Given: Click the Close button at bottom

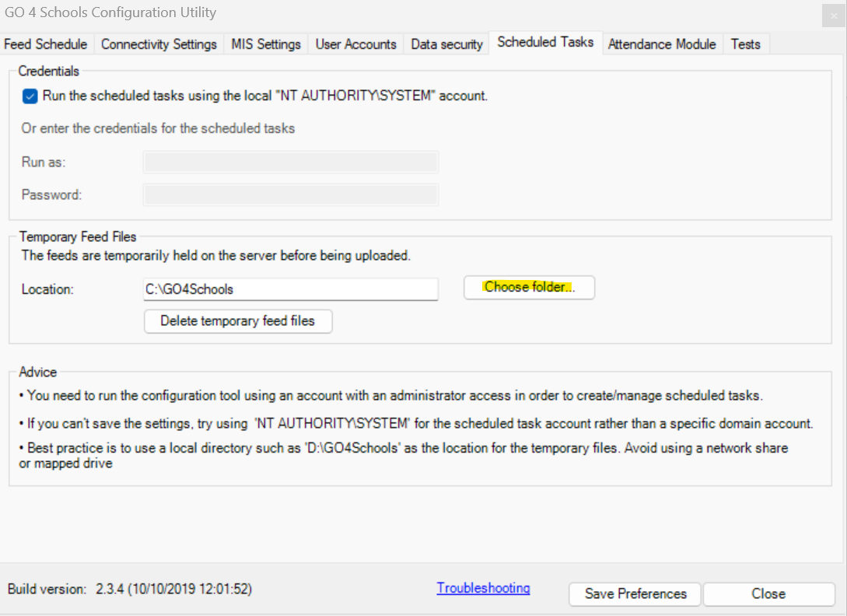Looking at the screenshot, I should (768, 594).
